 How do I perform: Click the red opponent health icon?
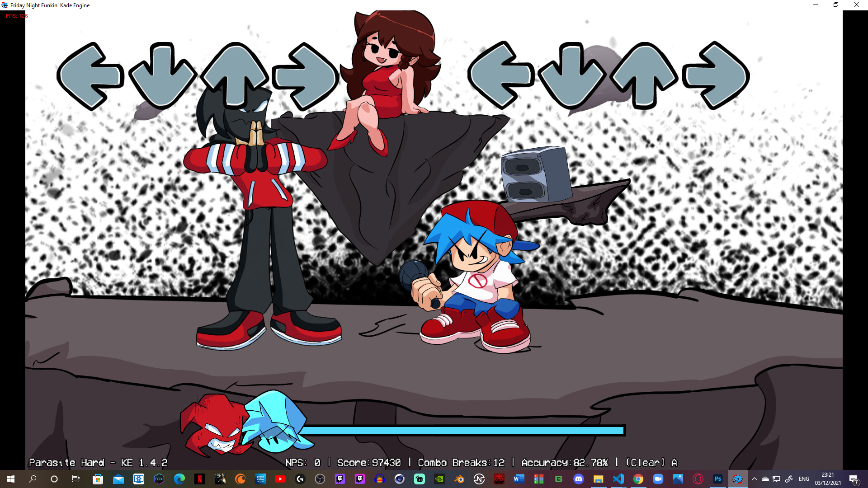(x=216, y=425)
